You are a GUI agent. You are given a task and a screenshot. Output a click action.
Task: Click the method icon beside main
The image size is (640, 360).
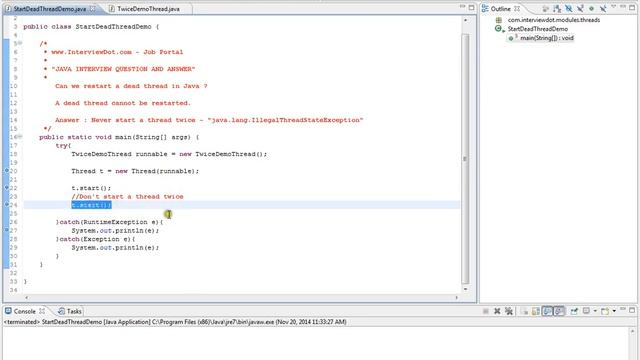(x=512, y=38)
